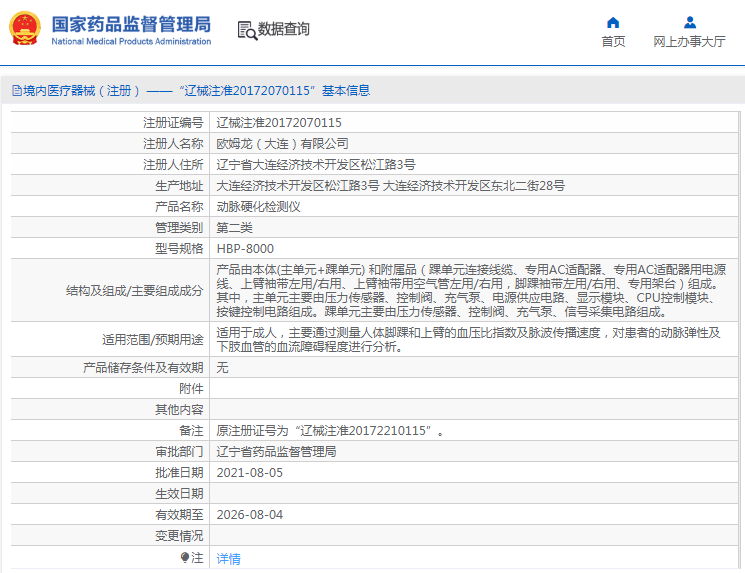Click the expiry date 2026-08-04
The height and width of the screenshot is (573, 745).
[x=250, y=514]
